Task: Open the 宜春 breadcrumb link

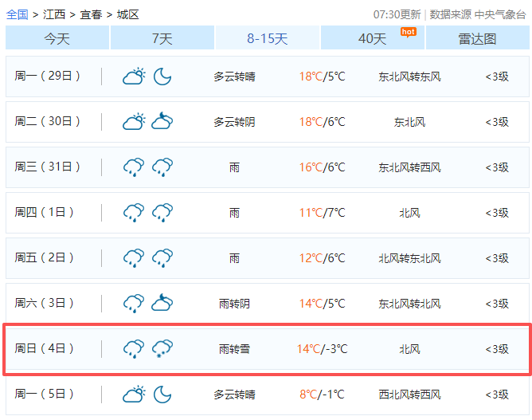Action: pos(91,14)
